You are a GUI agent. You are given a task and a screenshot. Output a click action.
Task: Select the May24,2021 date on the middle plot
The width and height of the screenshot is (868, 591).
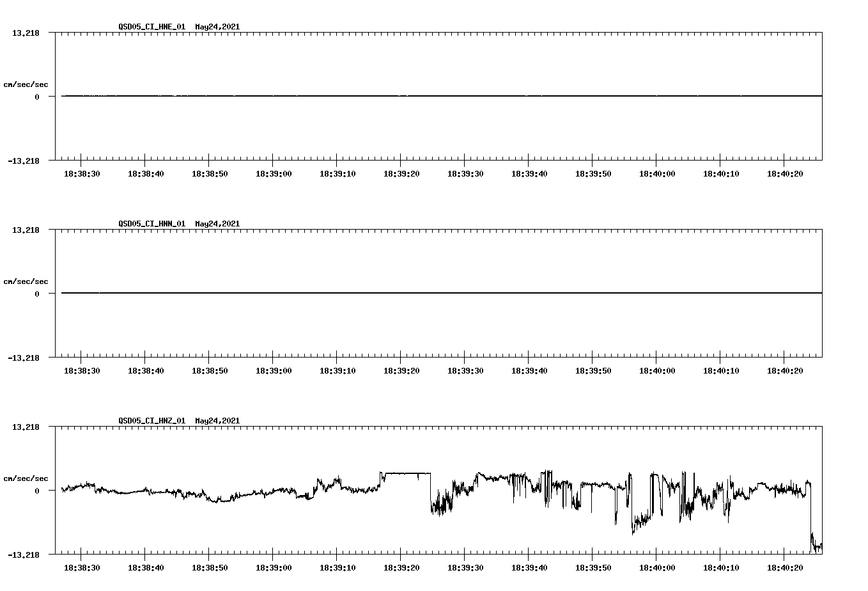(x=217, y=224)
